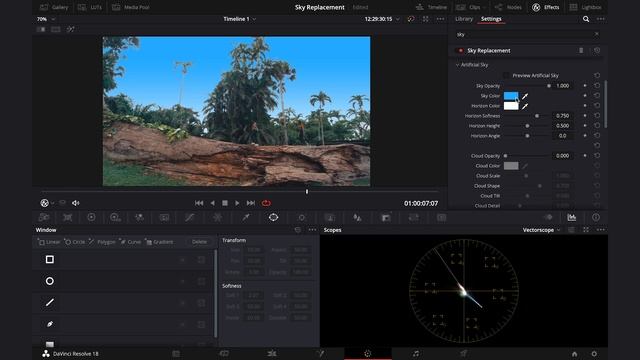Open the Sizing palette

tap(413, 218)
